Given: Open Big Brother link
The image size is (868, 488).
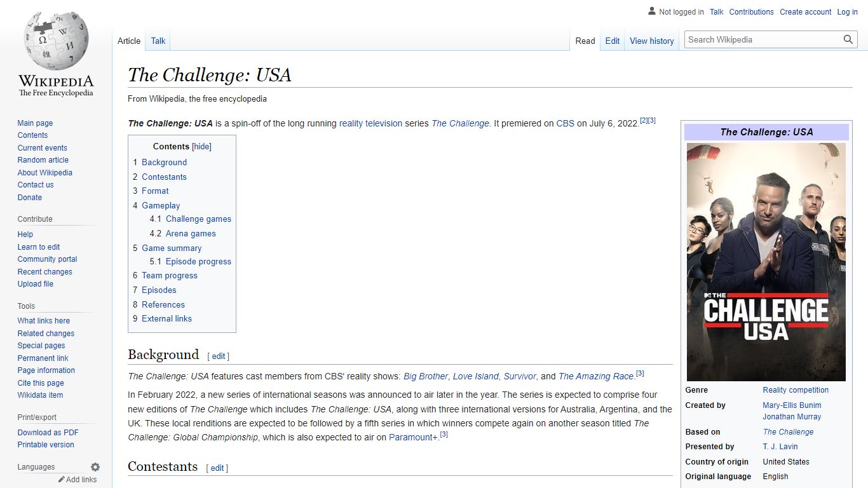Looking at the screenshot, I should [x=426, y=377].
